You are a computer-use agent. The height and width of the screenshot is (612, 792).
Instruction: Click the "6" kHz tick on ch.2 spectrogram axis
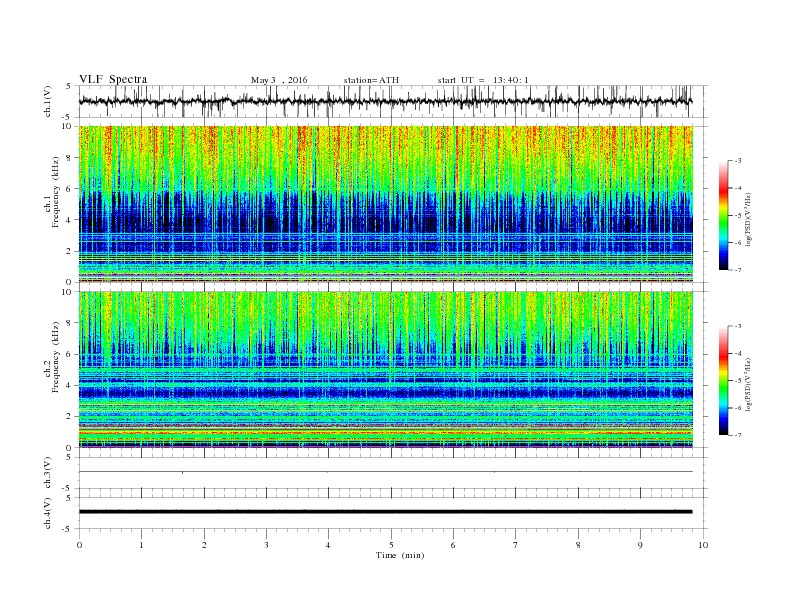(x=69, y=354)
